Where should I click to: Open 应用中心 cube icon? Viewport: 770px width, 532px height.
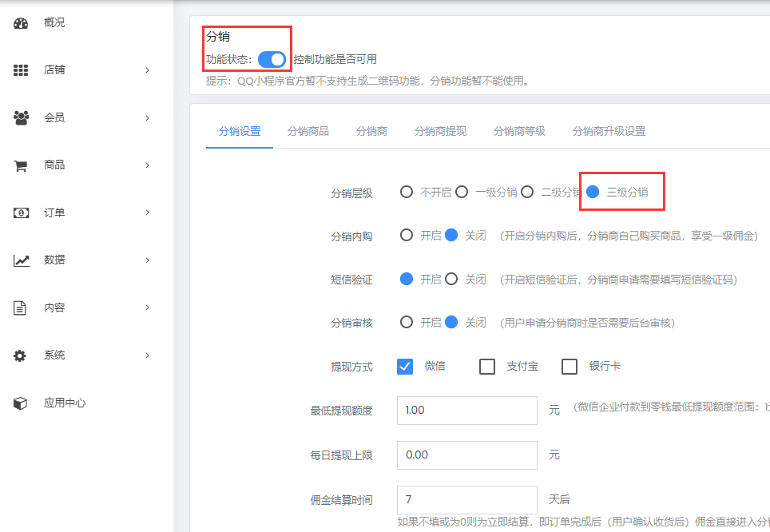(x=21, y=403)
